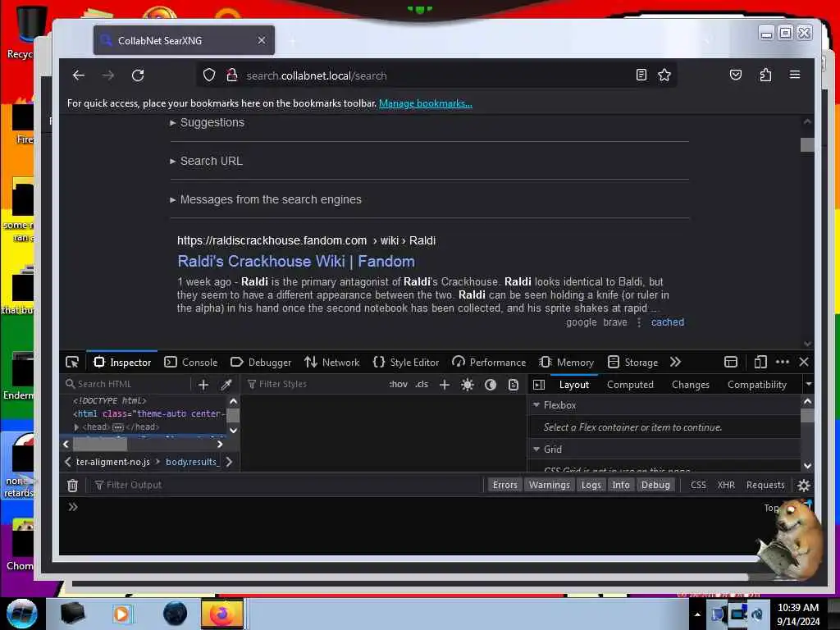Toggle light color scheme simulation
Image resolution: width=840 pixels, height=630 pixels.
pos(467,384)
